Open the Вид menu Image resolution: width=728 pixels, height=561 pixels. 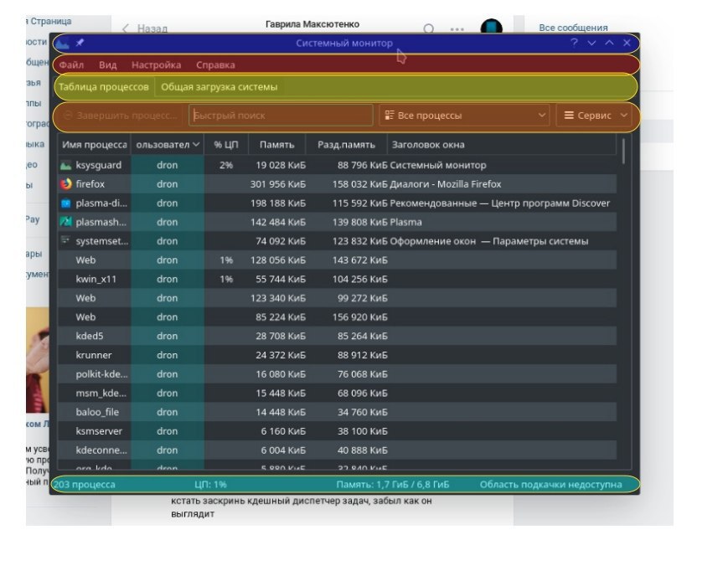click(x=108, y=65)
